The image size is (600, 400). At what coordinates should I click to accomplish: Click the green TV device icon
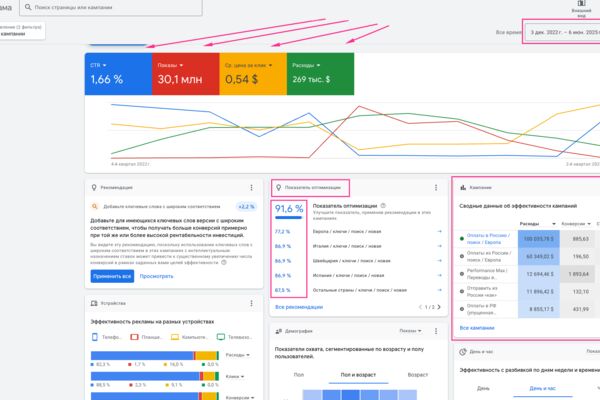pyautogui.click(x=221, y=337)
